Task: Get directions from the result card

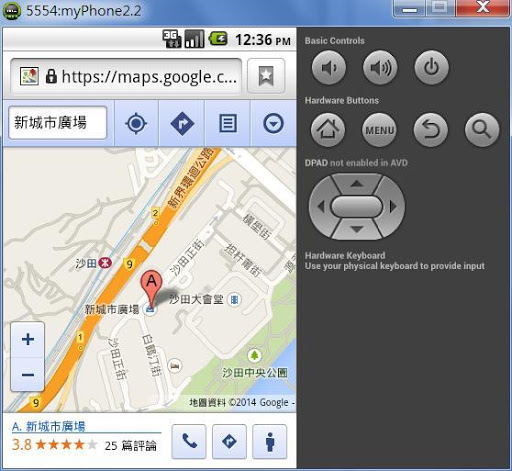Action: (229, 441)
